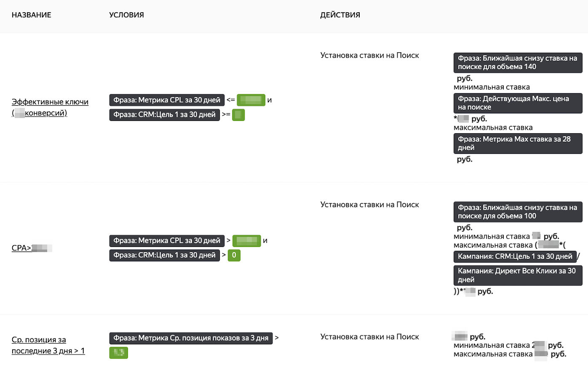Select 'Ближайшая снизу ставка на поиске для объема 140' tag
The height and width of the screenshot is (368, 588).
coord(518,63)
